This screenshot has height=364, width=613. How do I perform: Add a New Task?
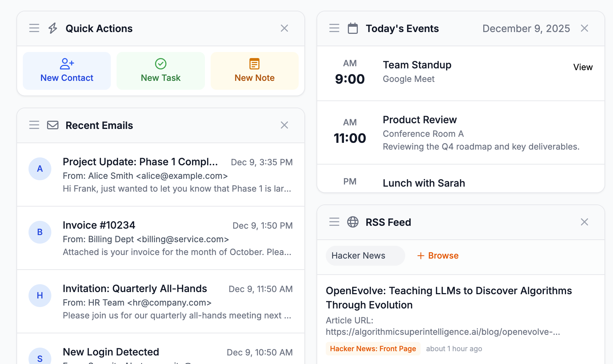[x=161, y=71]
